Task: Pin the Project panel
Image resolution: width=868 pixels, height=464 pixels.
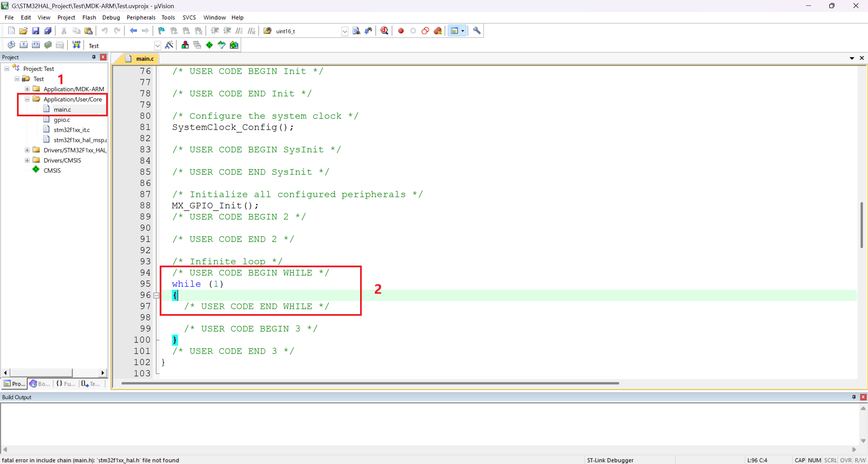Action: click(x=94, y=57)
